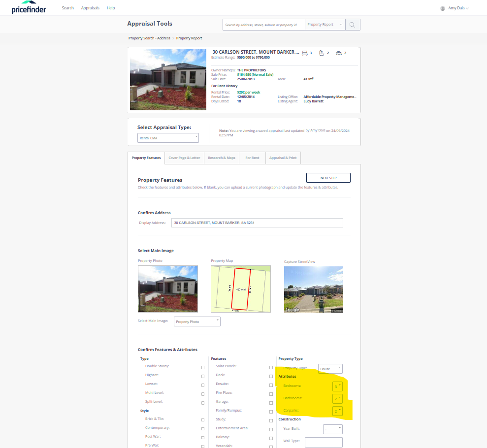This screenshot has height=448, width=487.
Task: Tick the Solar Panels checkbox
Action: point(271,367)
